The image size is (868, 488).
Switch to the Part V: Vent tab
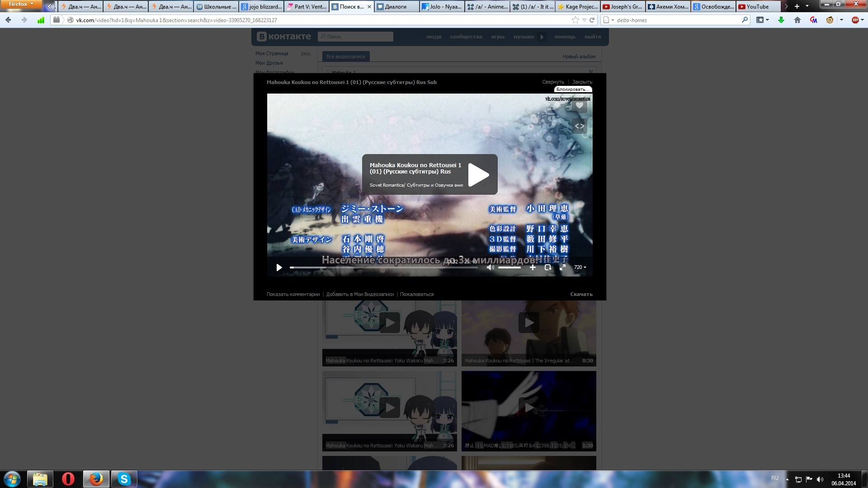click(x=307, y=7)
